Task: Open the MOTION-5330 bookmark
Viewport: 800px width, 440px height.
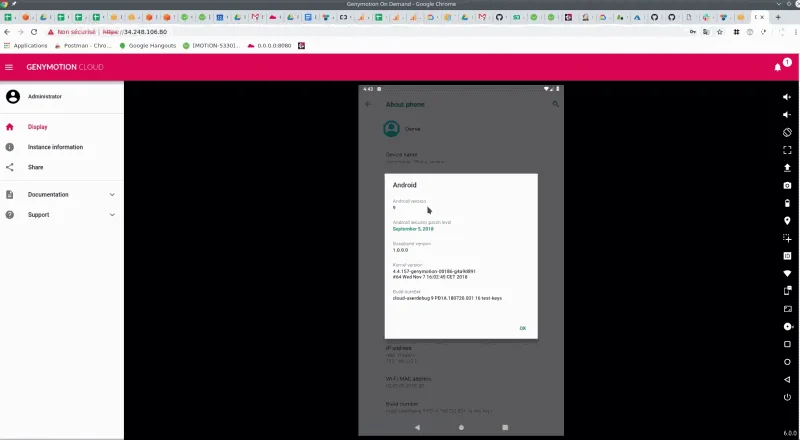Action: pyautogui.click(x=211, y=45)
